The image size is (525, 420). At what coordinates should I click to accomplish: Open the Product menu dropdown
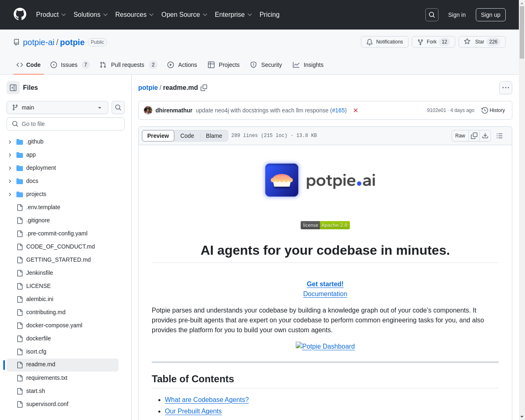[x=51, y=15]
